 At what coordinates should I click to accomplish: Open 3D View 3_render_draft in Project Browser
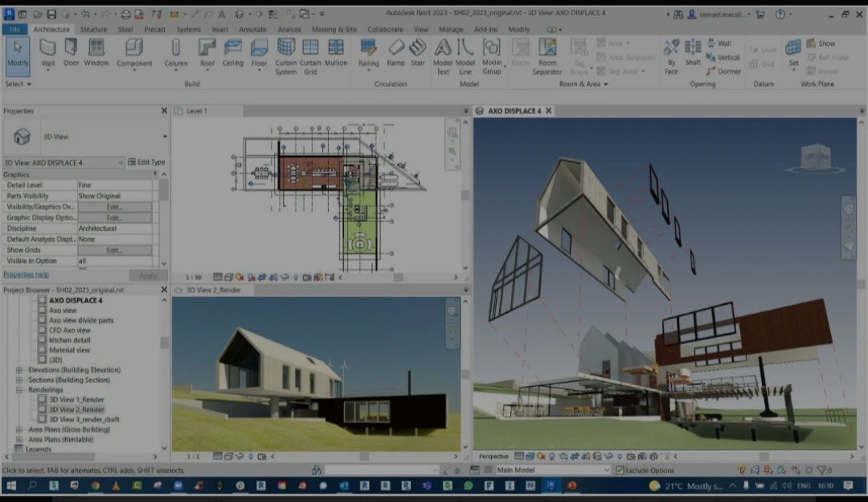84,419
